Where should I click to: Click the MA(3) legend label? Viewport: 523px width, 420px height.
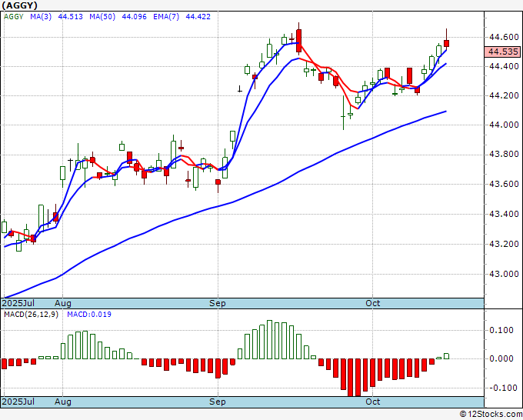coord(41,17)
